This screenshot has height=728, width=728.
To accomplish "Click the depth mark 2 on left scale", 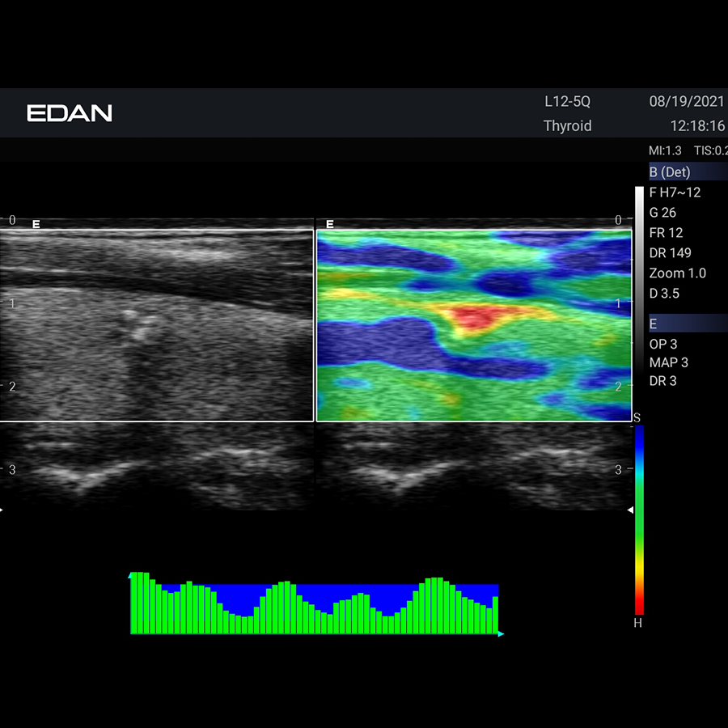I will point(12,387).
